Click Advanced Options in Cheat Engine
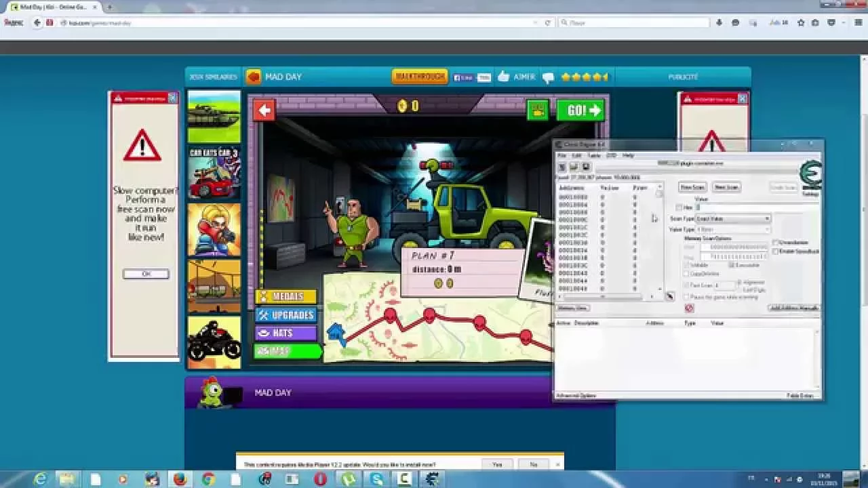This screenshot has width=868, height=488. click(x=576, y=395)
